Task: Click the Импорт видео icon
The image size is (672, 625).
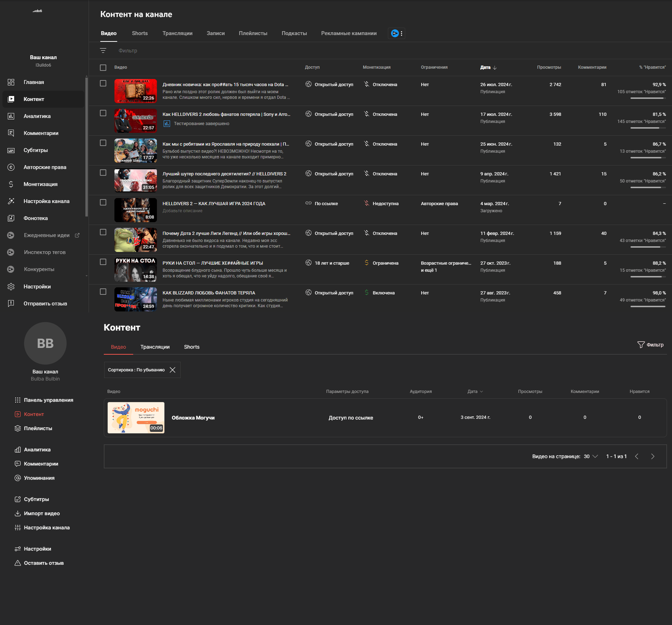Action: pos(18,513)
